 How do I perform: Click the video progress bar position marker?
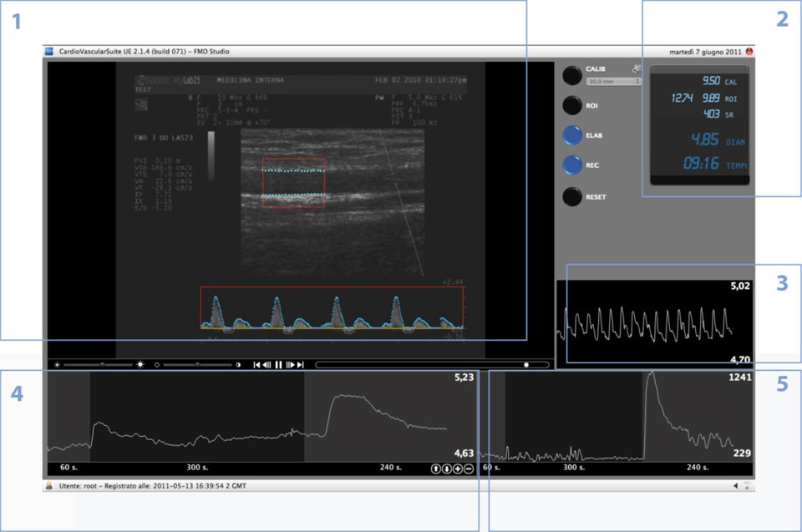coord(526,365)
